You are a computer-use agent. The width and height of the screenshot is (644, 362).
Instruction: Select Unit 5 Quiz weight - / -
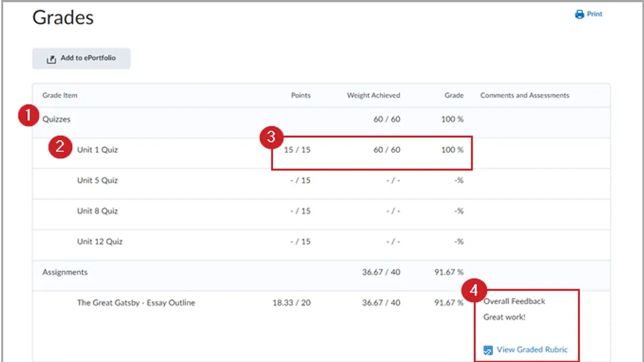pyautogui.click(x=393, y=181)
